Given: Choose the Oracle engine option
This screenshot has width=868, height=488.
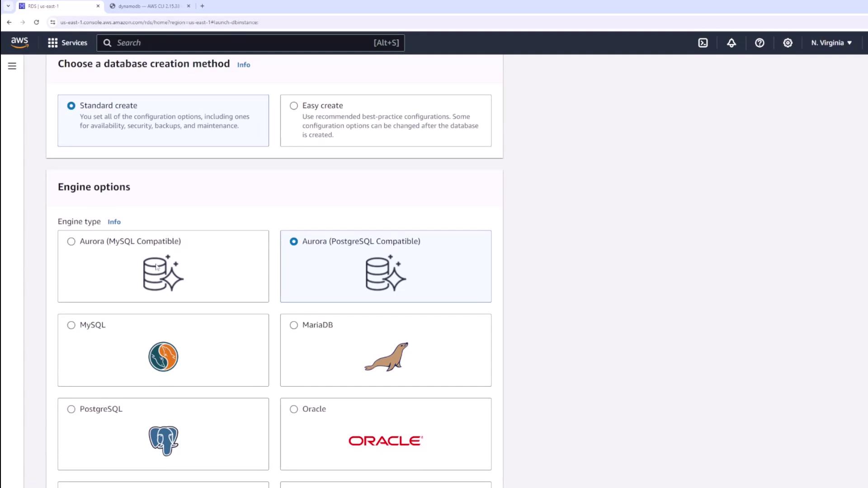Looking at the screenshot, I should point(294,409).
